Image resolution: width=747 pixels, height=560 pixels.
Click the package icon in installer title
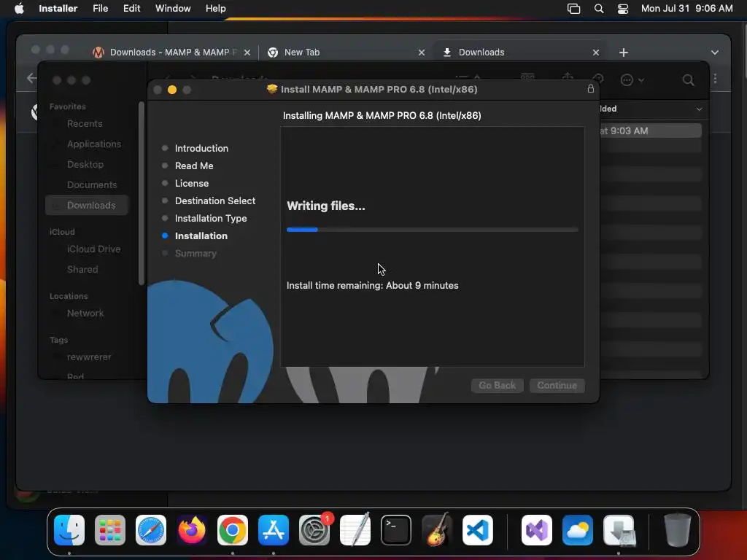point(272,89)
